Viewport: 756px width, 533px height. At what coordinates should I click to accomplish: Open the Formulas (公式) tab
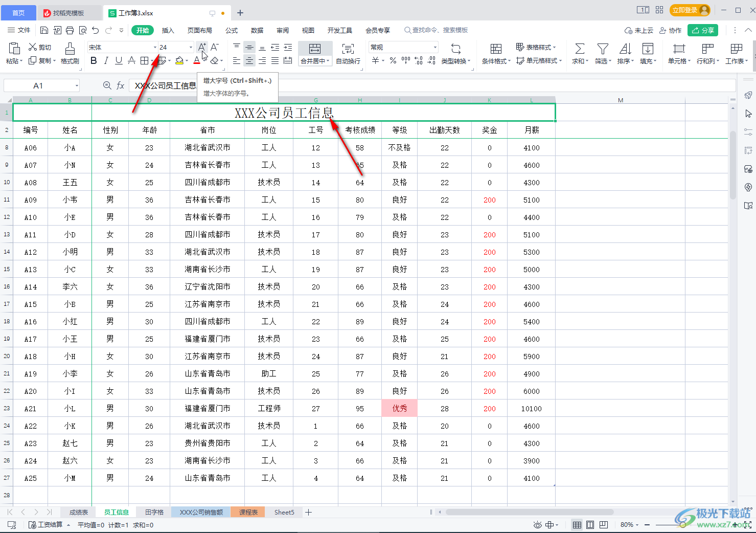click(232, 30)
